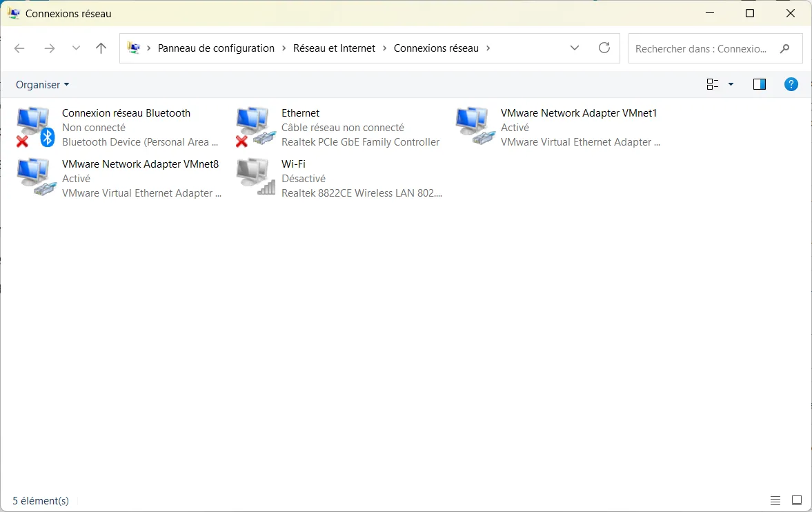Open the change view dropdown arrow
812x512 pixels.
730,84
